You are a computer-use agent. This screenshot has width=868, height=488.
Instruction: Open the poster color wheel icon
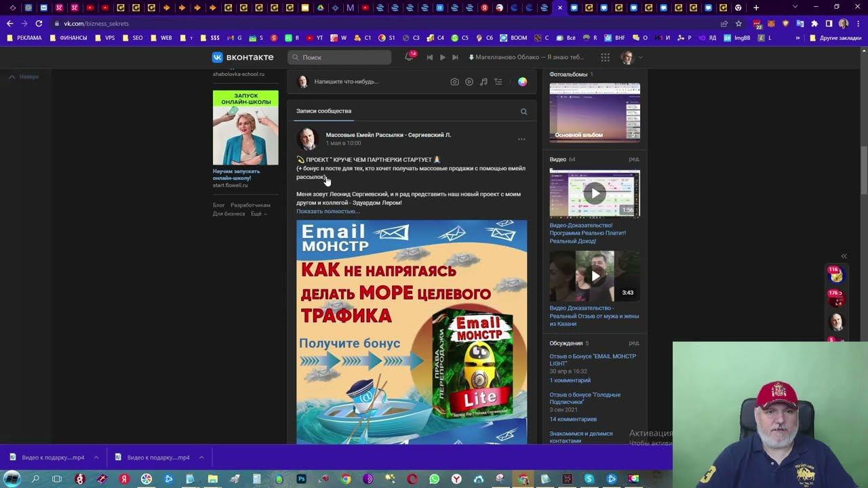522,82
